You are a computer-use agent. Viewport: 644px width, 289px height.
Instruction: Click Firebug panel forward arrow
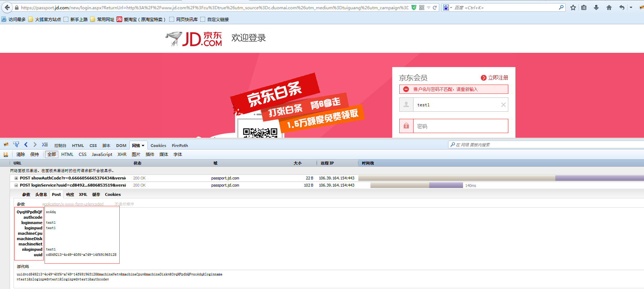coord(35,144)
